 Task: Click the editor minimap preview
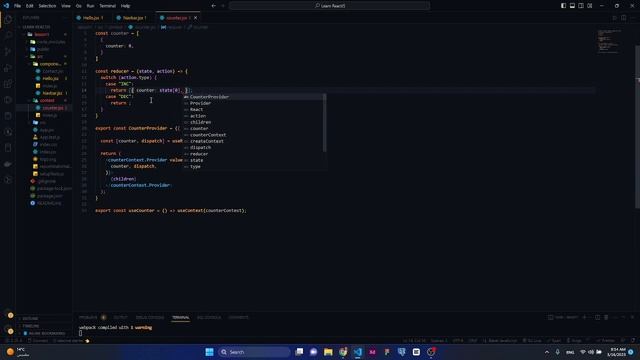pyautogui.click(x=610, y=41)
